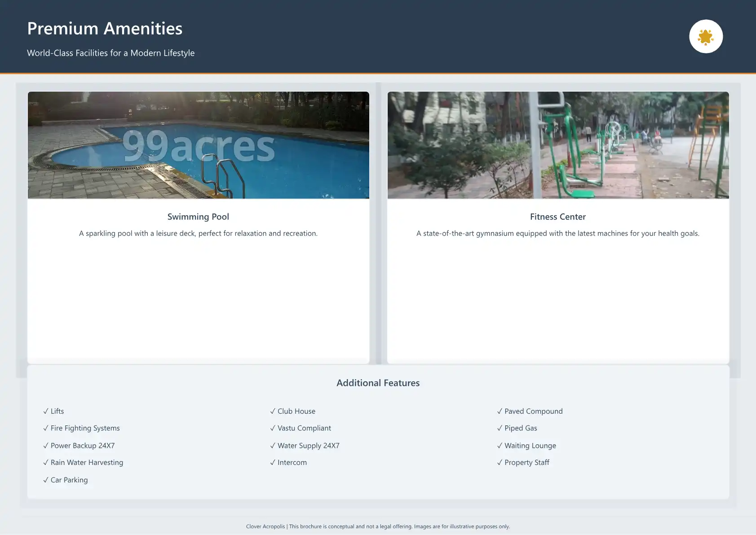Screen dimensions: 756x535
Task: Click the gold star badge icon
Action: [705, 37]
